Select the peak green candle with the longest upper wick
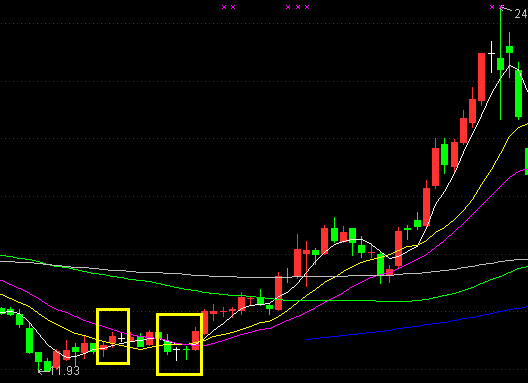528x383 pixels. click(x=500, y=64)
